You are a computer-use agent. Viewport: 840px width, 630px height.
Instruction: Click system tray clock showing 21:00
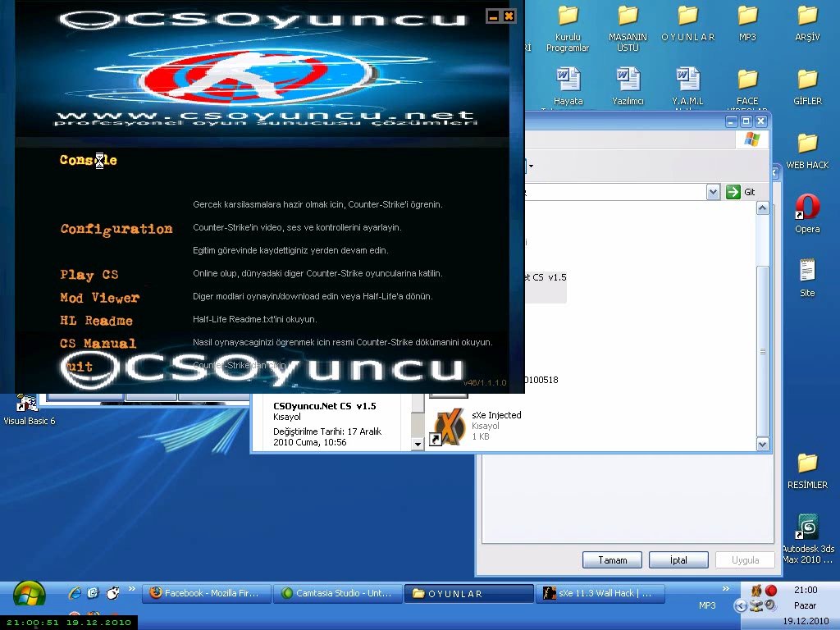click(x=806, y=590)
